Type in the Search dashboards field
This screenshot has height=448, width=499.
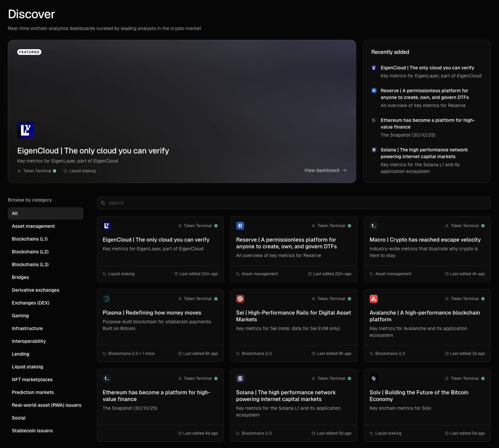click(x=295, y=203)
